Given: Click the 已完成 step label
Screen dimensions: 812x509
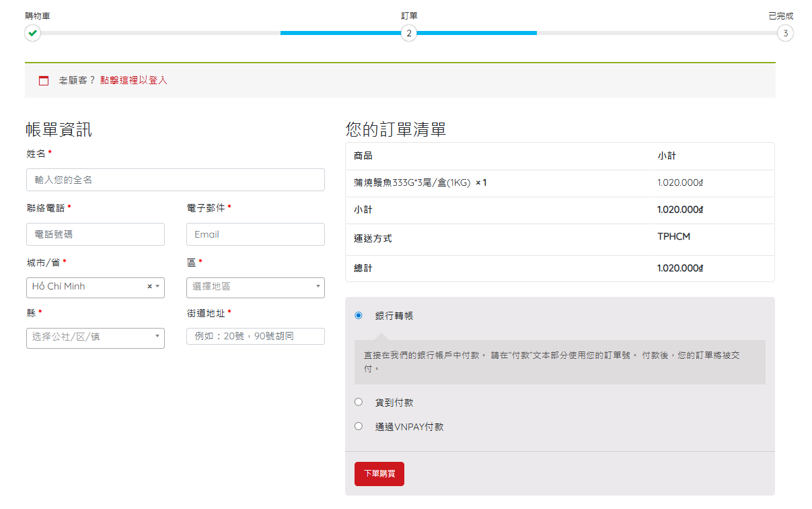Looking at the screenshot, I should [780, 15].
